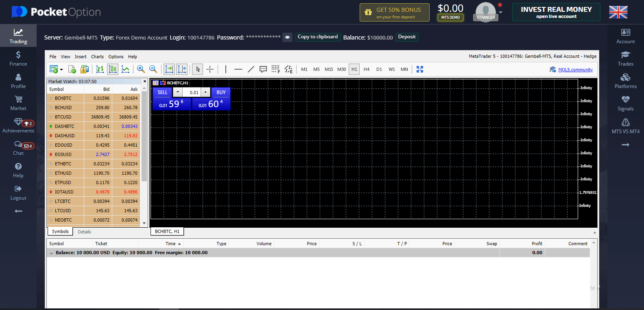Viewport: 644px width, 310px height.
Task: Open the File menu
Action: 53,57
